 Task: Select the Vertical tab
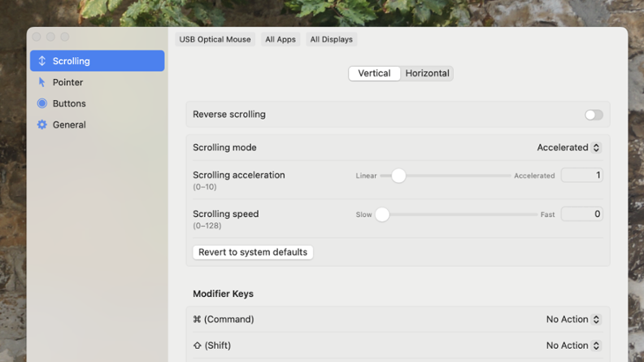374,73
